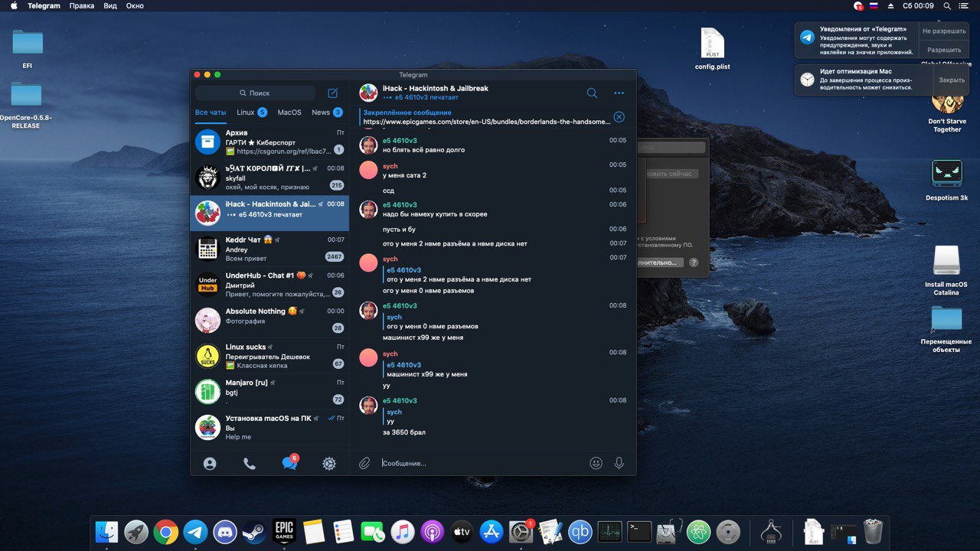The width and height of the screenshot is (980, 551).
Task: Select the Перемещенные объекты folder
Action: pos(946,329)
